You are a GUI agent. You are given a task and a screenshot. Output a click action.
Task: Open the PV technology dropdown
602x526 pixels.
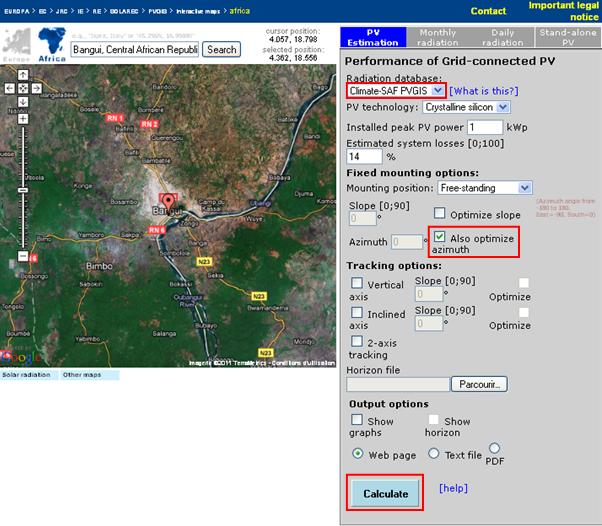tap(466, 107)
